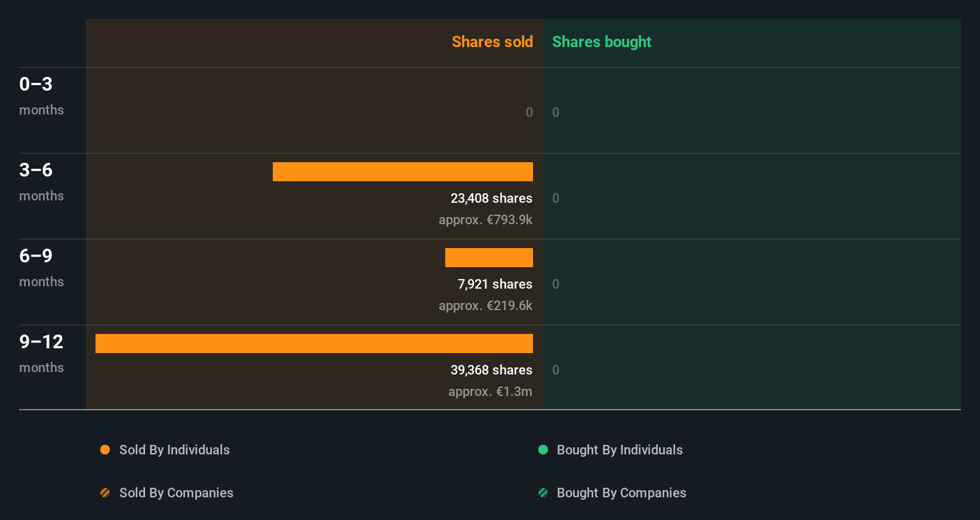
Task: Click the striped Bought By Companies legend icon
Action: 543,493
